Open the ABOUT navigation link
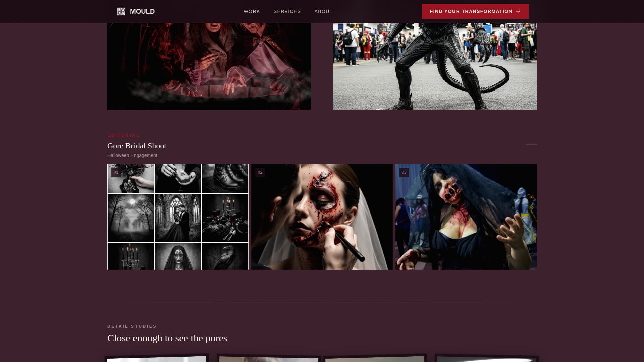This screenshot has width=644, height=362. [323, 11]
